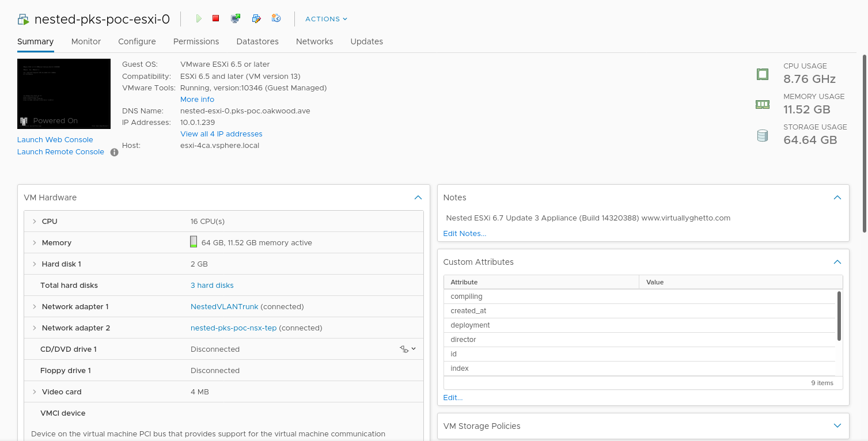Screen dimensions: 868x441
Task: Click the host name esxi-4ca.vsphere.local
Action: 219,146
